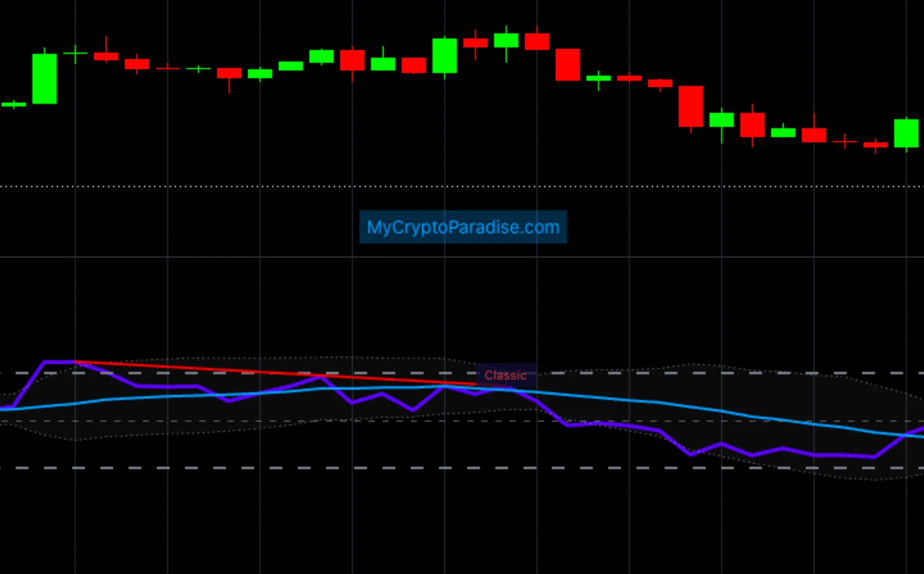924x574 pixels.
Task: Click the red "Classic" divergence label
Action: pos(506,375)
